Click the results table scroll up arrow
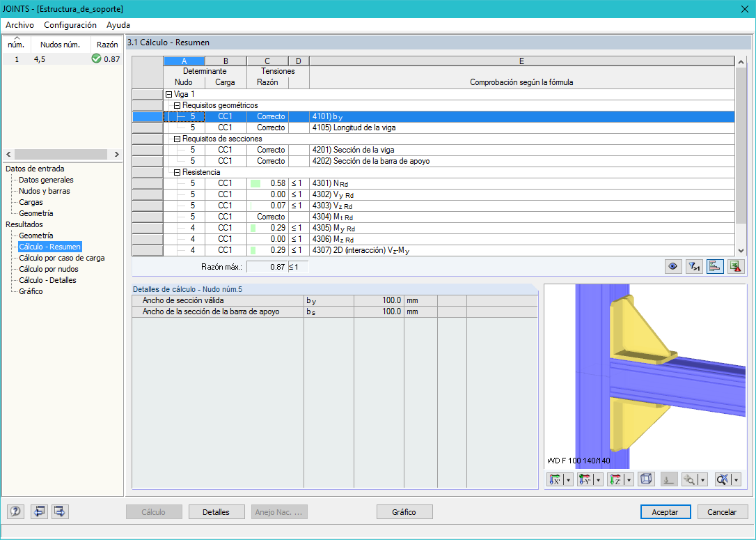The width and height of the screenshot is (756, 540). pos(741,61)
